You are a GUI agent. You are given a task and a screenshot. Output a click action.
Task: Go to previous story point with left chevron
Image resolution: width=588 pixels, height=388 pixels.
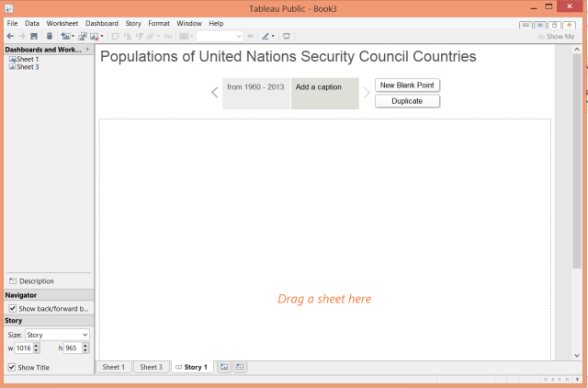click(x=214, y=92)
